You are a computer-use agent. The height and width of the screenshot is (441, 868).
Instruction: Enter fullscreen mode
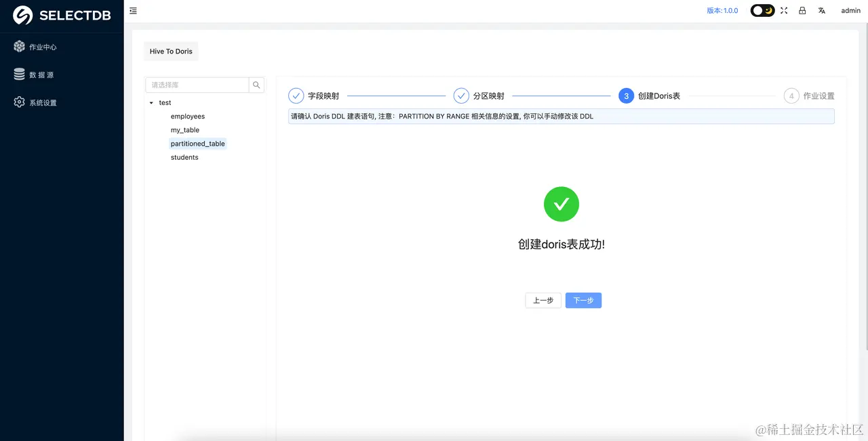pyautogui.click(x=784, y=10)
